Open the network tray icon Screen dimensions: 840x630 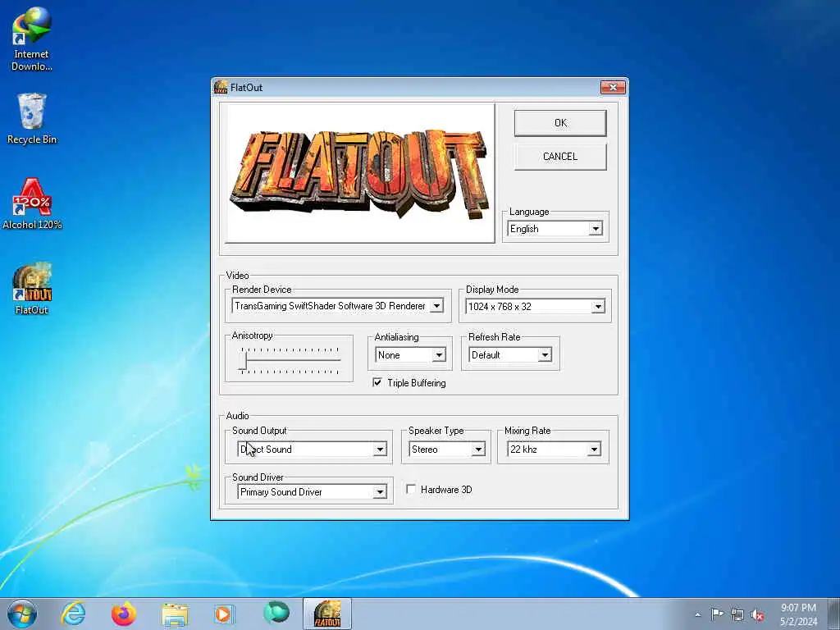pyautogui.click(x=737, y=614)
